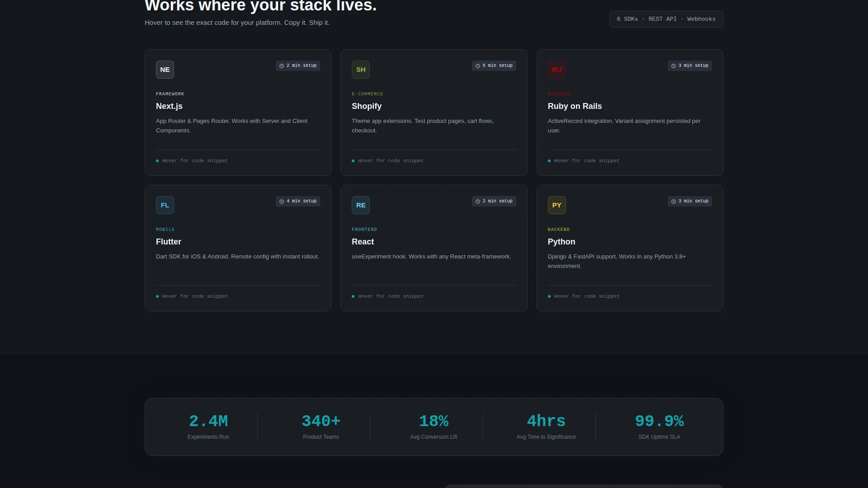
Task: Click the RE icon on the React card
Action: pos(361,205)
